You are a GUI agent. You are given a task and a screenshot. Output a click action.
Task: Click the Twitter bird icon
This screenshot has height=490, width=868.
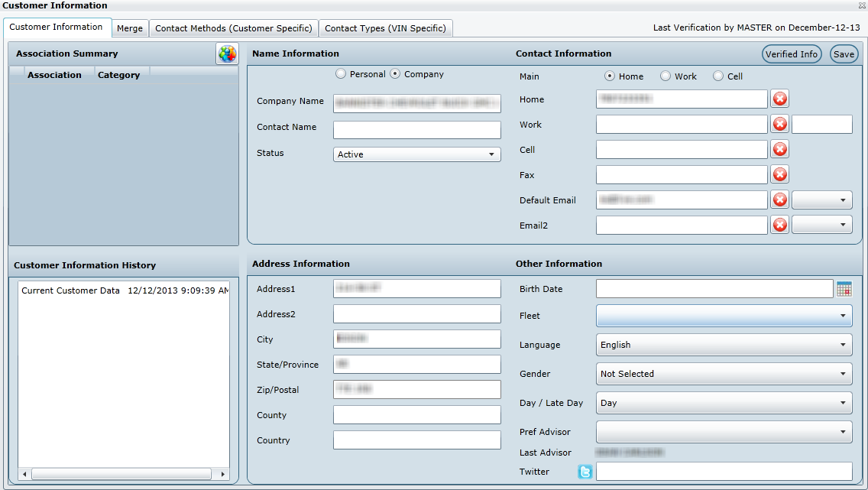(585, 472)
